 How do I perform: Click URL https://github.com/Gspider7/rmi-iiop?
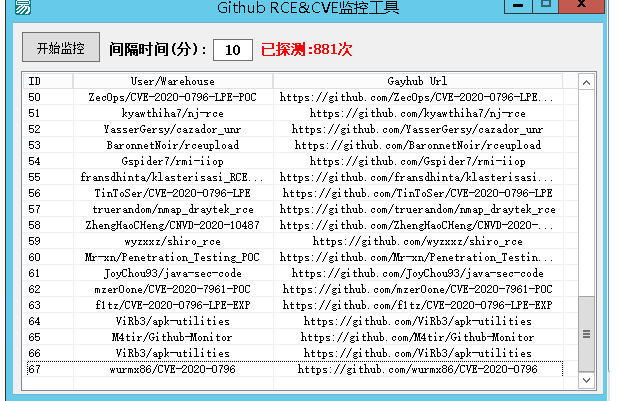tap(417, 161)
